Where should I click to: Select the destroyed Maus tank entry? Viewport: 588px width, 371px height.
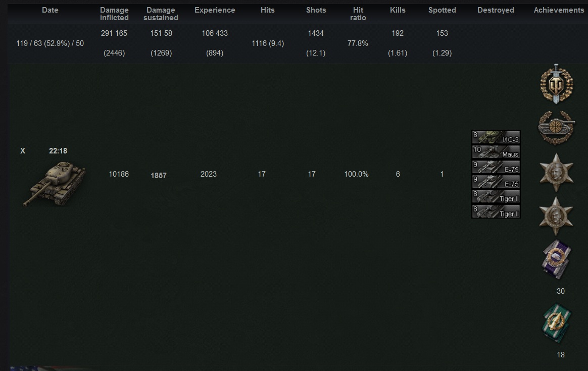pyautogui.click(x=496, y=152)
